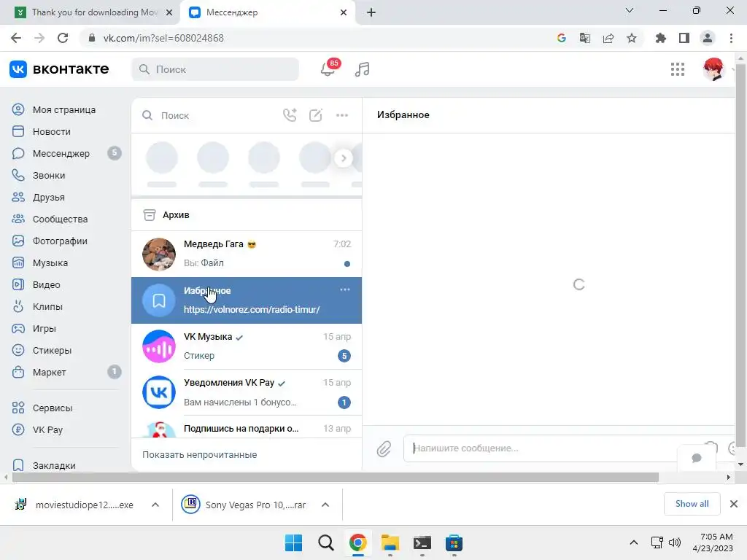
Task: Open the Архив folder
Action: (247, 215)
